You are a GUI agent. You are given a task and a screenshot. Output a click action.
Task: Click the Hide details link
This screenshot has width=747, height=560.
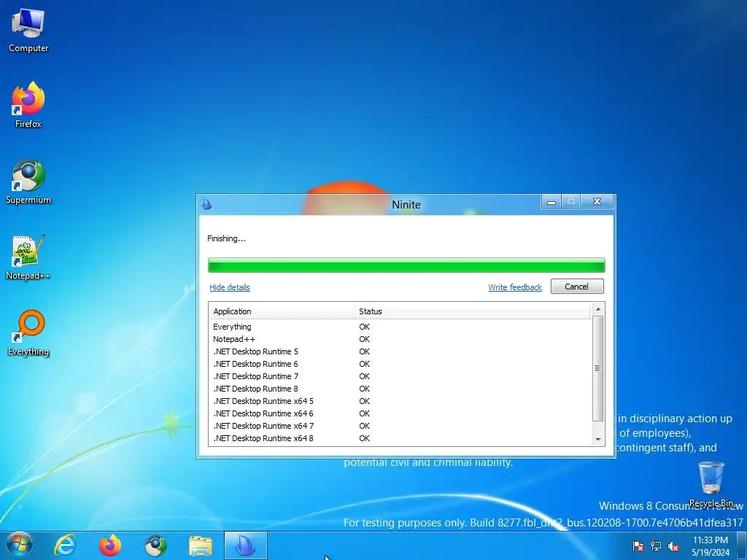pos(230,287)
